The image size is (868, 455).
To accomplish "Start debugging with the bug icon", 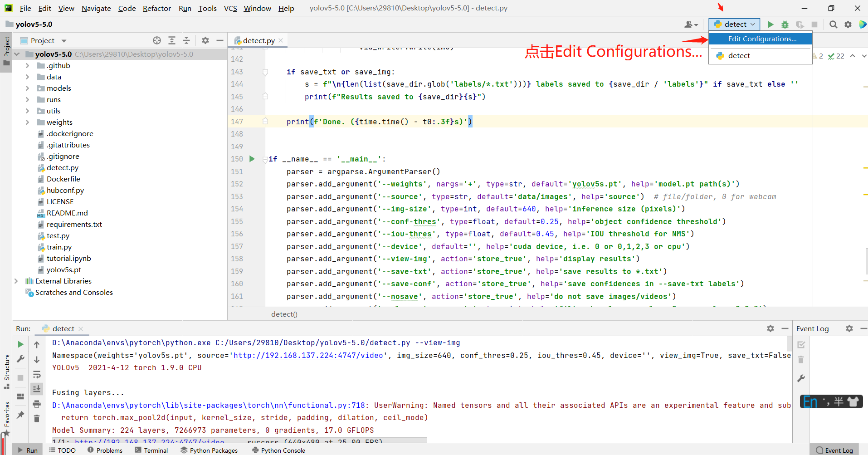I will click(x=785, y=24).
